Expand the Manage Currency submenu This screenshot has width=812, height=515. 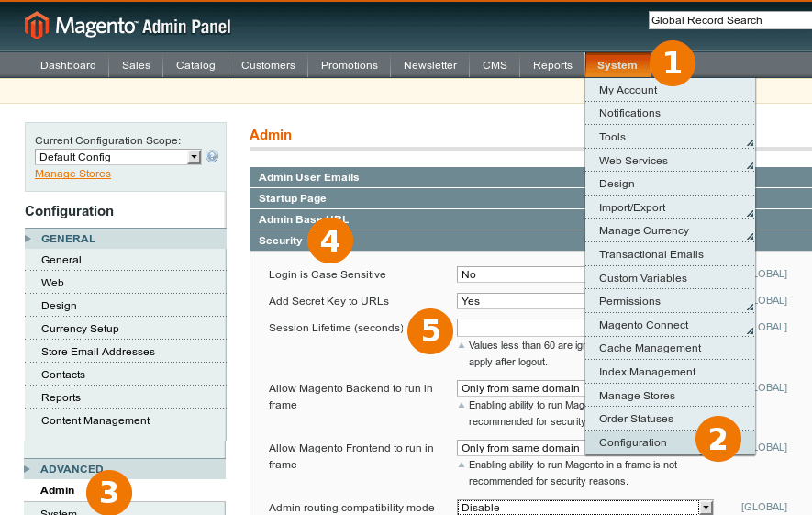click(x=670, y=231)
